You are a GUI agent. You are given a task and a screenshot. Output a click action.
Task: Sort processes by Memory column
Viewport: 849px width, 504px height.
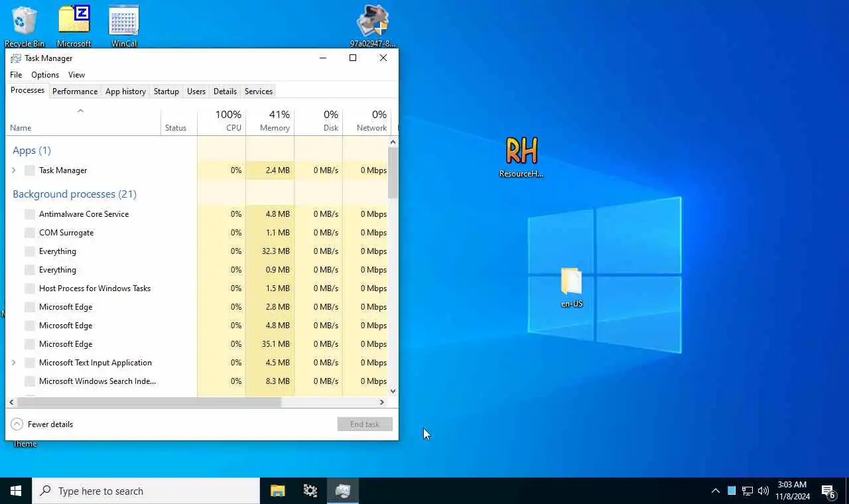pyautogui.click(x=270, y=121)
